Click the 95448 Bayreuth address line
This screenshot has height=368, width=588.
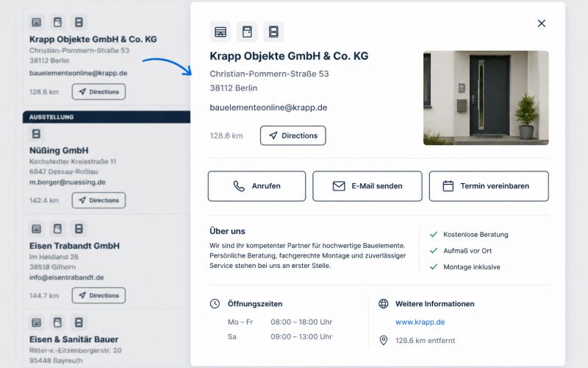56,361
